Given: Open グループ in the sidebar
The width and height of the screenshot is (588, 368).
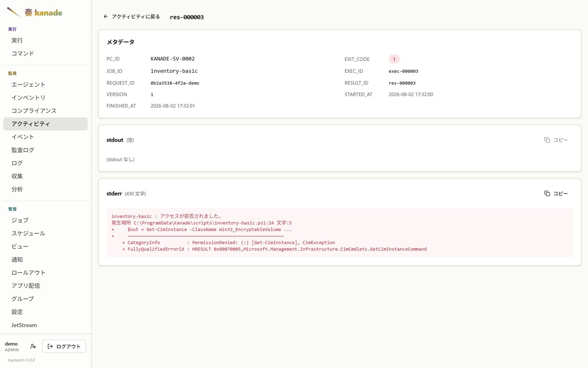Looking at the screenshot, I should (x=45, y=299).
